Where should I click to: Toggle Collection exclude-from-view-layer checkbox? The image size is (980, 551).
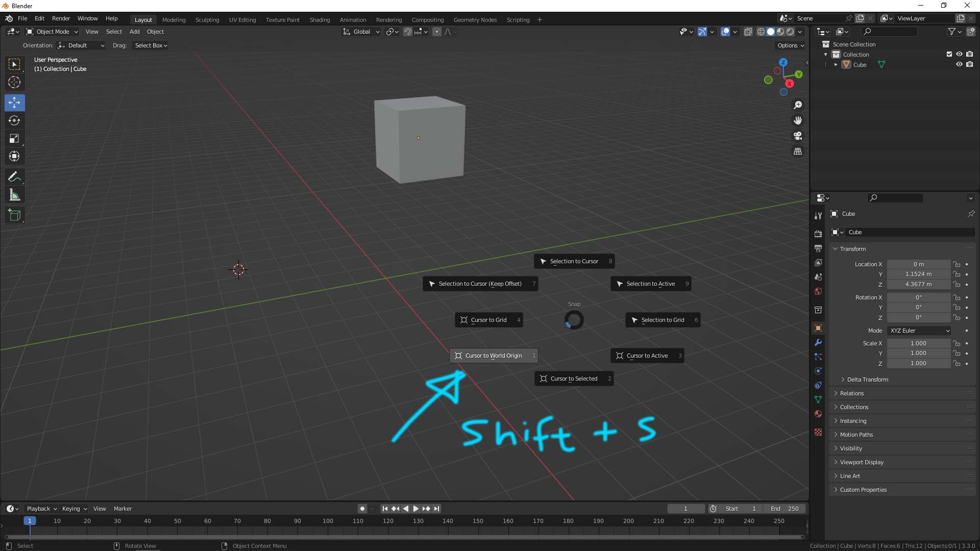[949, 54]
